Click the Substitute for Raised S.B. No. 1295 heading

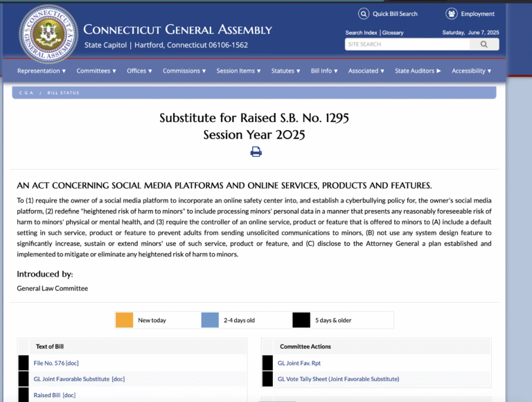click(x=254, y=118)
